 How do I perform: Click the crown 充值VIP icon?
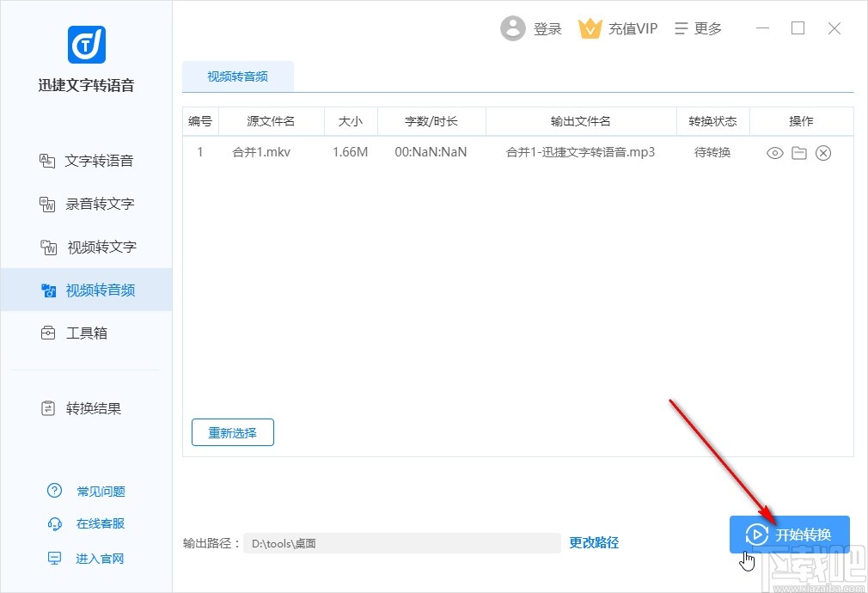pos(590,28)
